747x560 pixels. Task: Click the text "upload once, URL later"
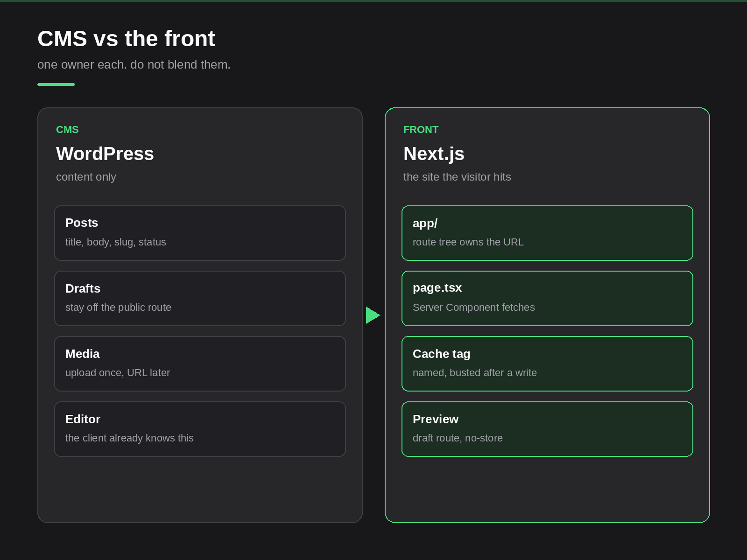click(x=118, y=373)
